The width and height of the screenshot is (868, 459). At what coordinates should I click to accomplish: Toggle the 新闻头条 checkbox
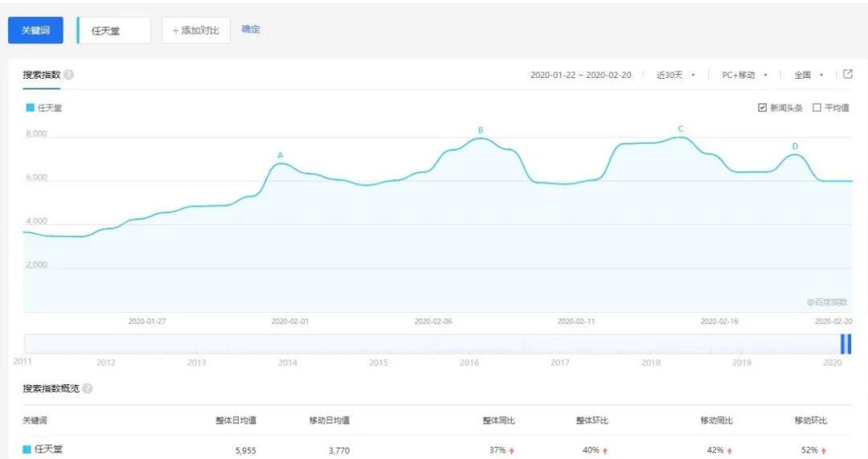(762, 108)
